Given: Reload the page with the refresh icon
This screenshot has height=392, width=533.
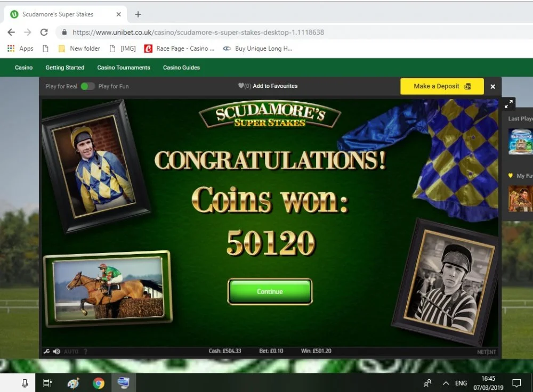Looking at the screenshot, I should pos(44,32).
